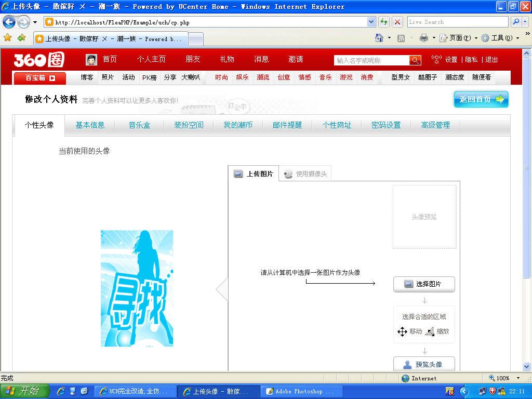Click the 首页 nav link

[110, 59]
